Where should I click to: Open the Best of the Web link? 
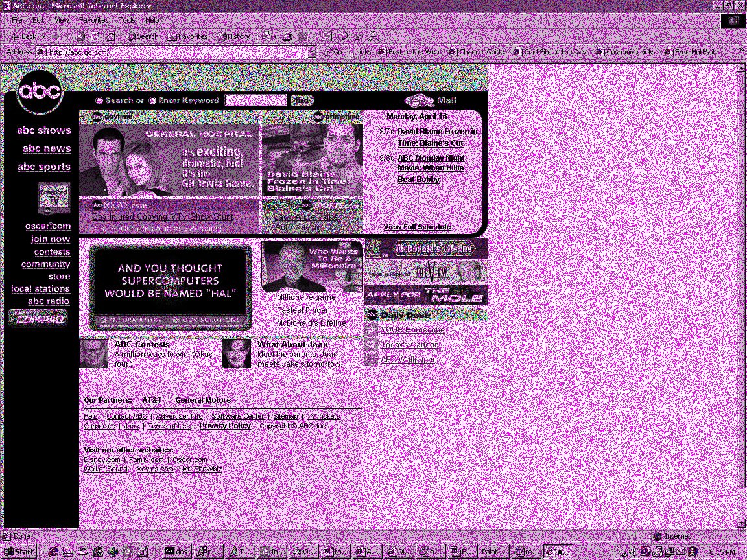409,52
